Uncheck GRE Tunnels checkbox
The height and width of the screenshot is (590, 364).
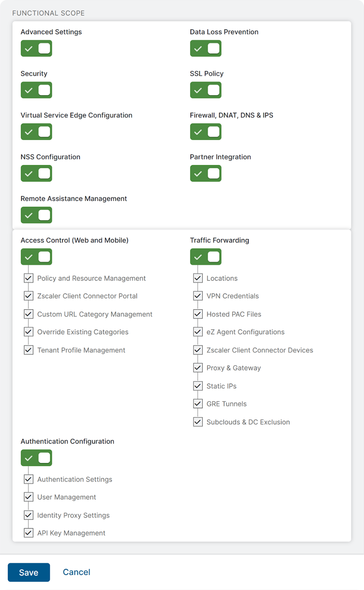point(198,404)
